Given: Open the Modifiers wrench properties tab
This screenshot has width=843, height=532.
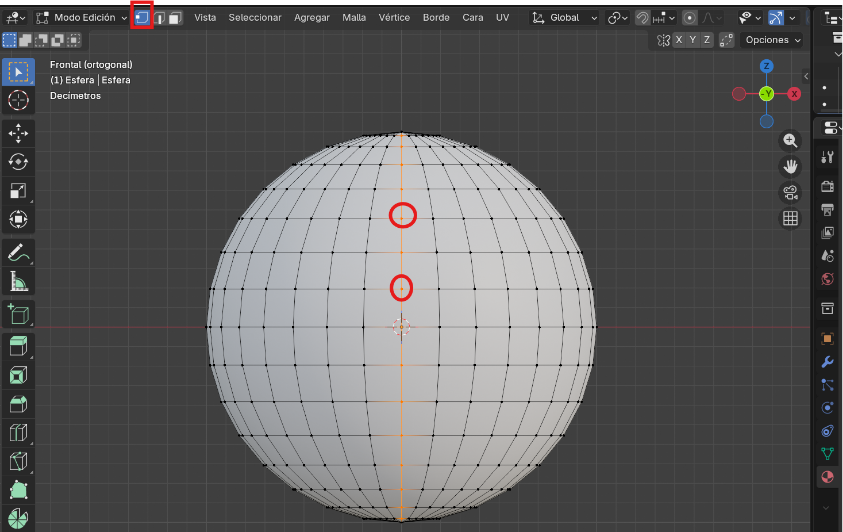Looking at the screenshot, I should (x=827, y=361).
